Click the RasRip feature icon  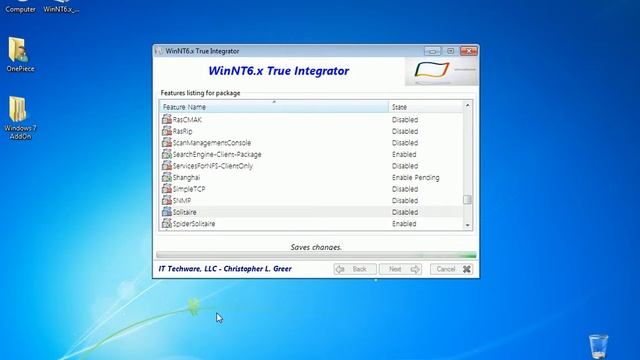pos(167,131)
